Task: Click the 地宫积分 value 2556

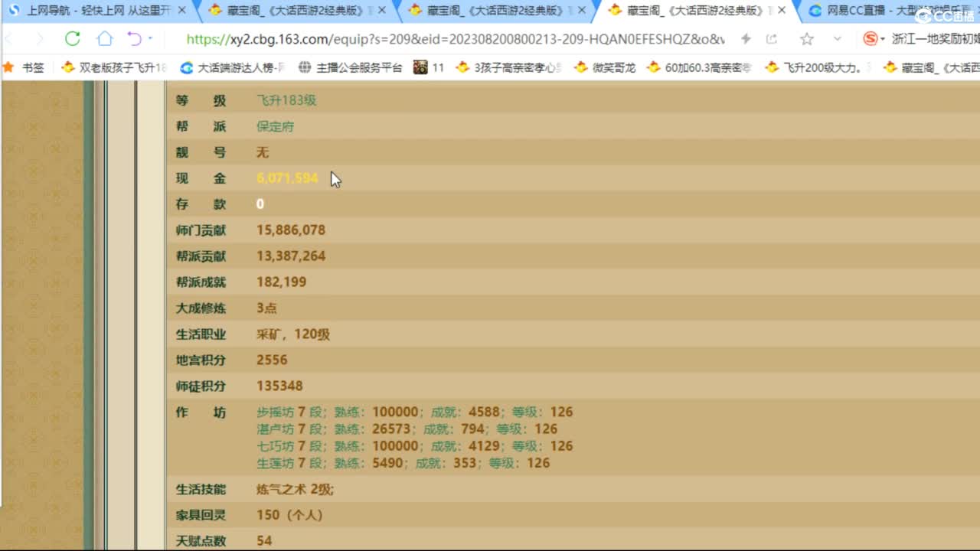Action: click(272, 360)
